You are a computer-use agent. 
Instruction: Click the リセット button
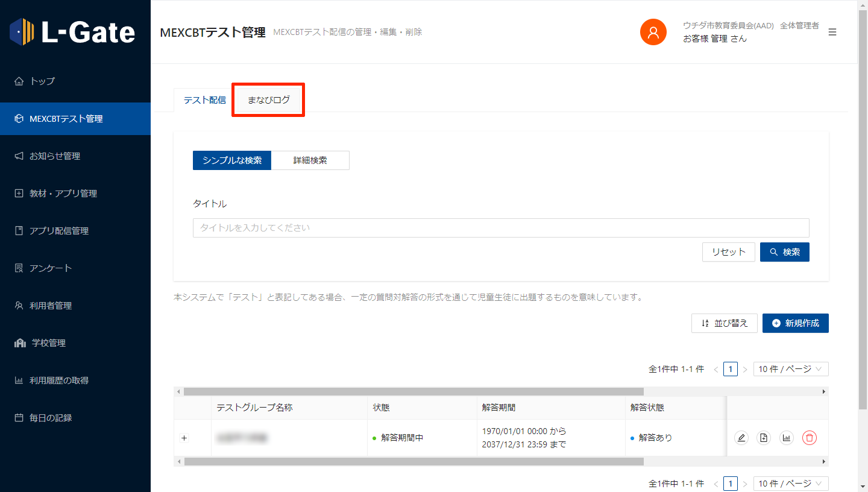(x=728, y=252)
